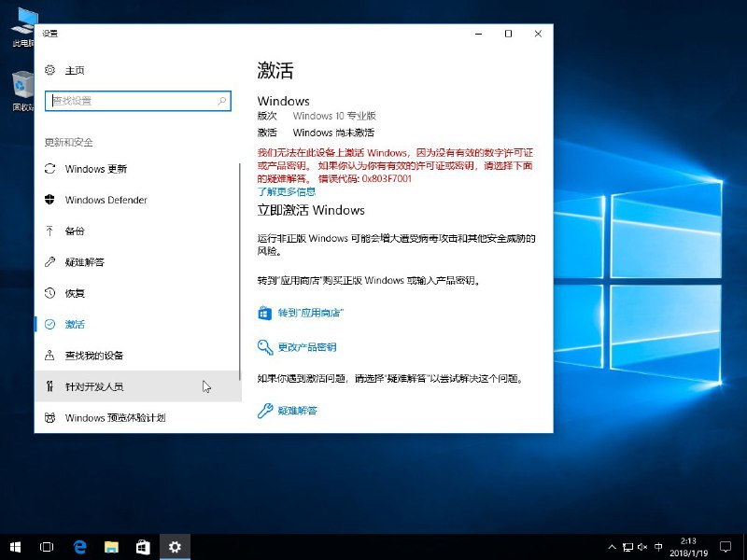This screenshot has width=747, height=560.
Task: Click the 中 input method indicator
Action: tap(658, 547)
